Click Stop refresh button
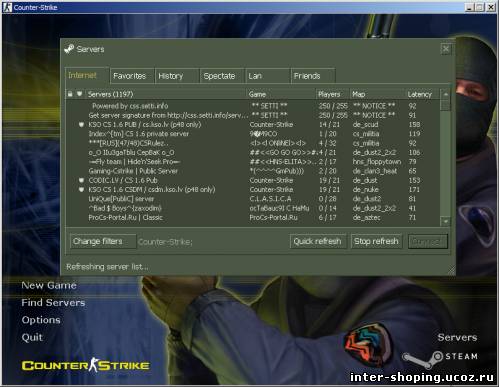The image size is (499, 387). tap(376, 241)
